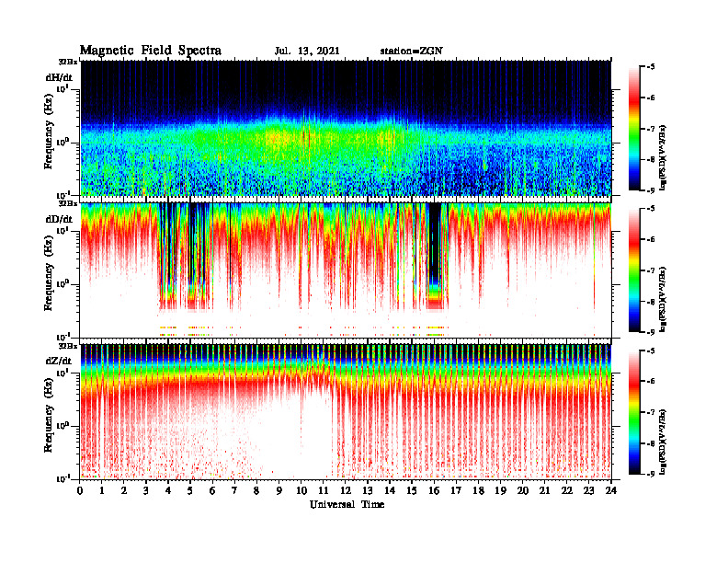Click hour "10" tick label on time axis
The width and height of the screenshot is (728, 563).
coord(301,490)
